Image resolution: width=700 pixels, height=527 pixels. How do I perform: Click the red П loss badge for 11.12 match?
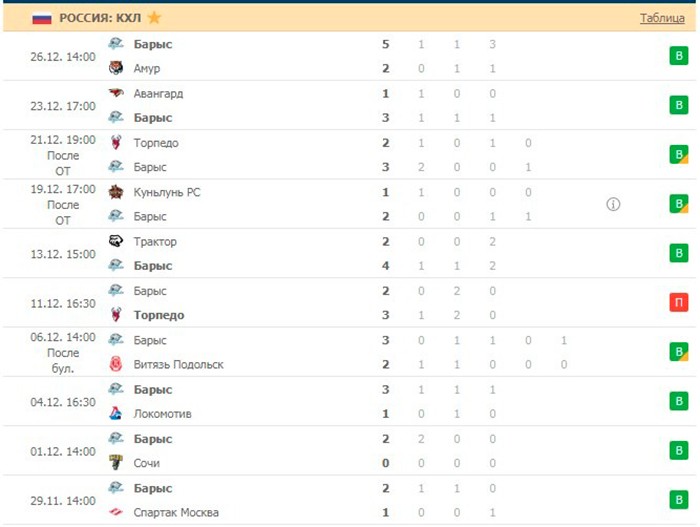click(x=679, y=302)
